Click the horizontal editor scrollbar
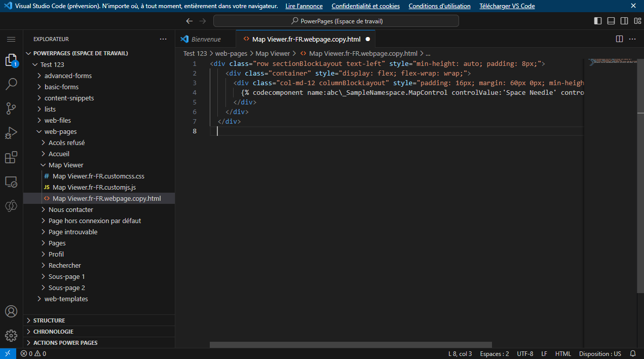The height and width of the screenshot is (359, 644). click(x=351, y=344)
